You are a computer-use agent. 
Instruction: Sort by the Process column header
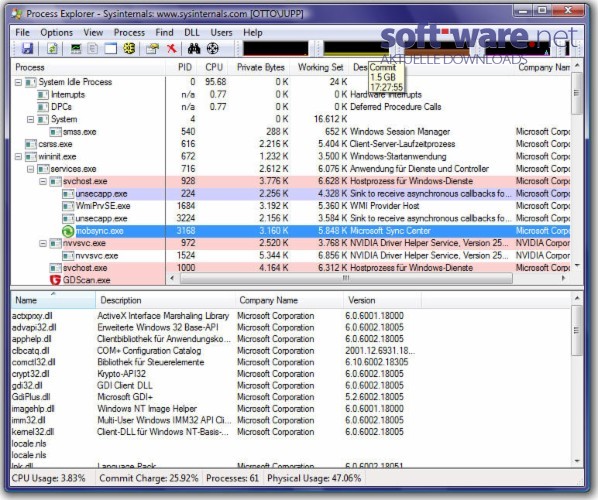[88, 68]
